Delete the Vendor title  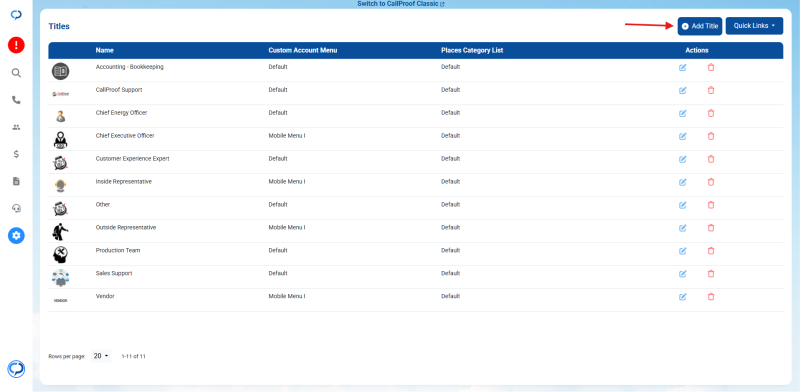(x=711, y=297)
